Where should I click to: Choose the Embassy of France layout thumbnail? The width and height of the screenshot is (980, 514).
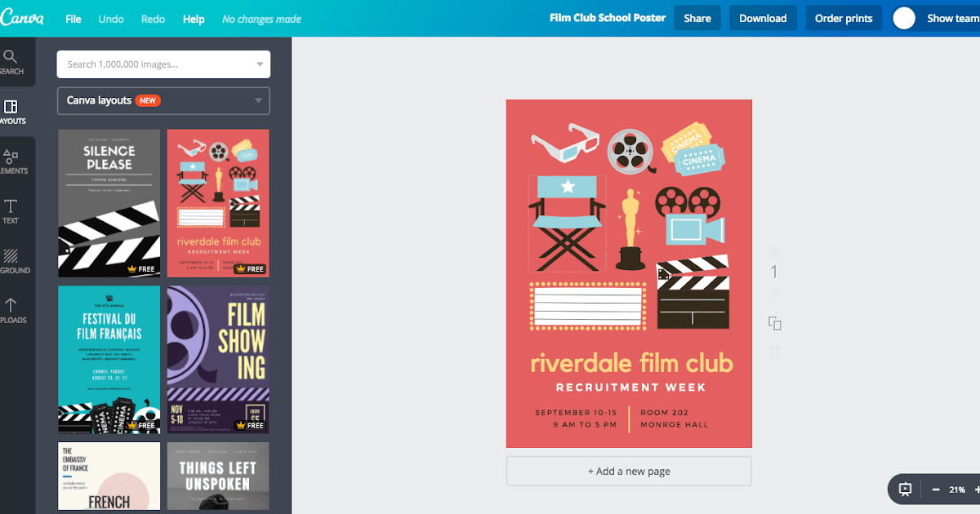click(109, 477)
